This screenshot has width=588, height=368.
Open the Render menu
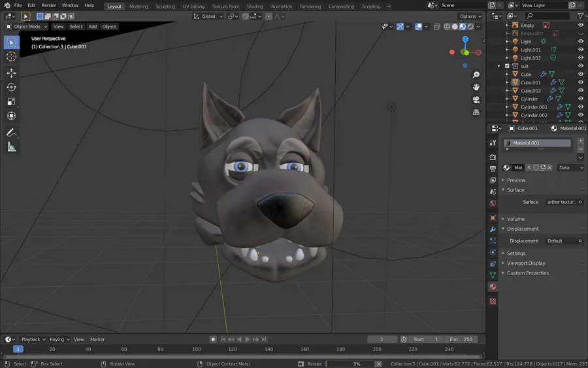point(49,5)
